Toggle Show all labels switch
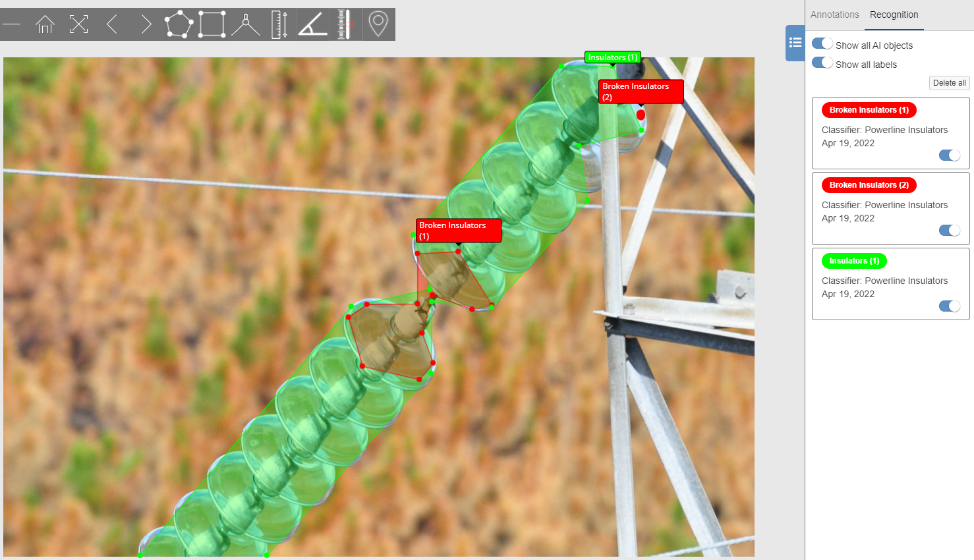The height and width of the screenshot is (560, 974). (822, 63)
